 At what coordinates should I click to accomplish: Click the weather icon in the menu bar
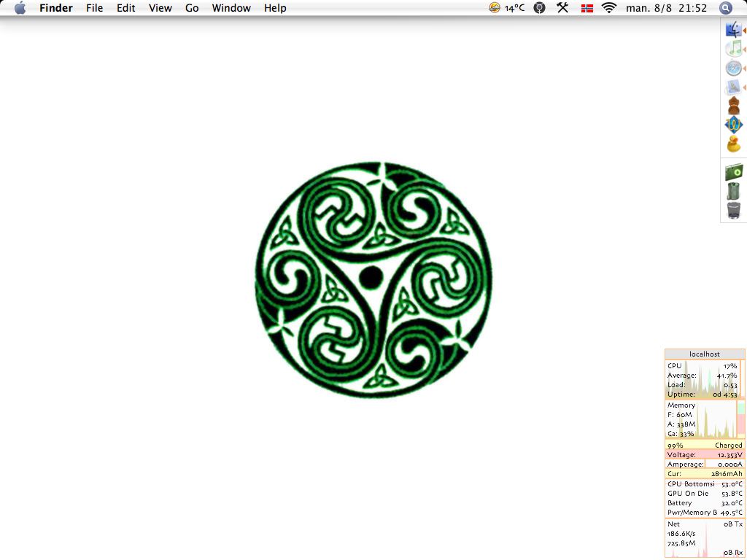pyautogui.click(x=495, y=7)
